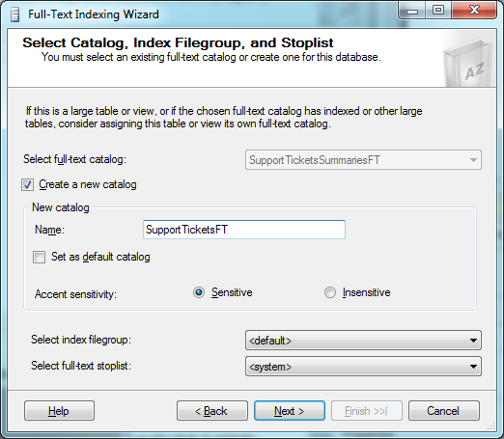Click the Full-Text Indexing Wizard title text

coord(94,14)
